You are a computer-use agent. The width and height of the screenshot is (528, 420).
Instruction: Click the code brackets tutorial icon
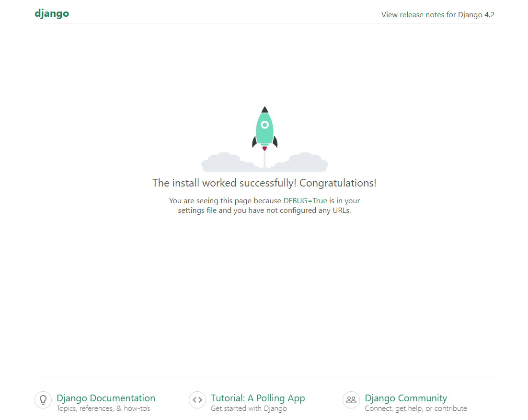point(197,400)
